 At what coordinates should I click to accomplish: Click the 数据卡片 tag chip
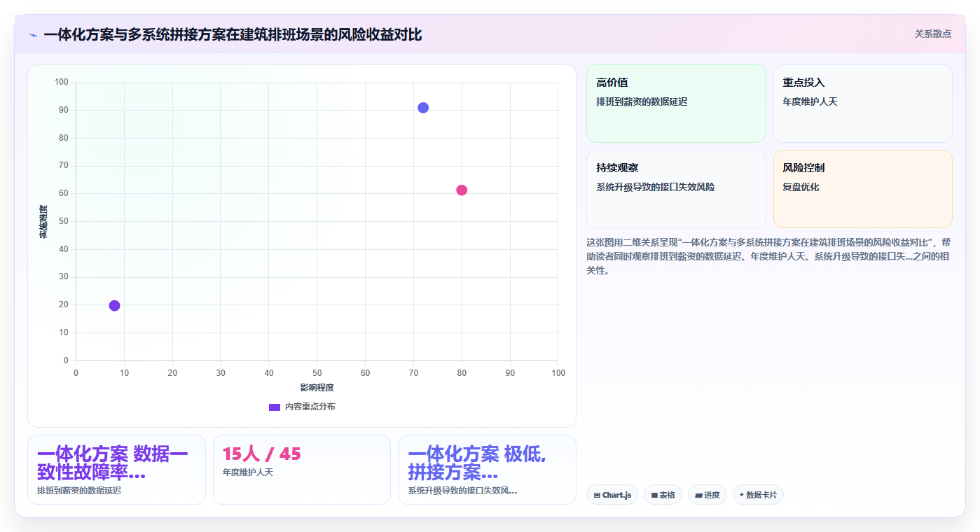point(757,495)
